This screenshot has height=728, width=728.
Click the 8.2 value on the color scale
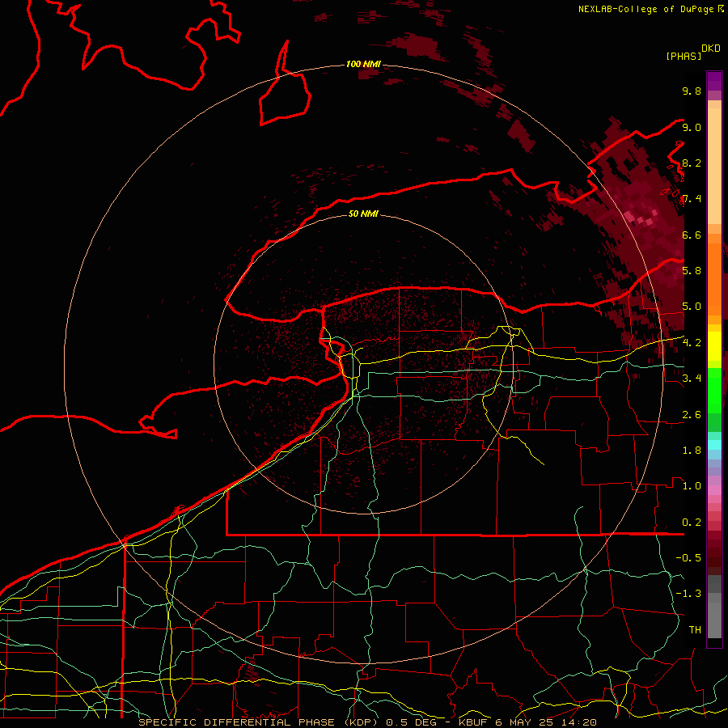(x=692, y=163)
